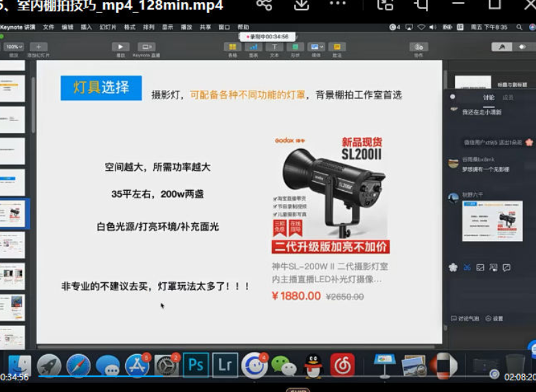Open the 100% zoom level dropdown
Viewport: 536px width, 392px height.
coord(12,47)
